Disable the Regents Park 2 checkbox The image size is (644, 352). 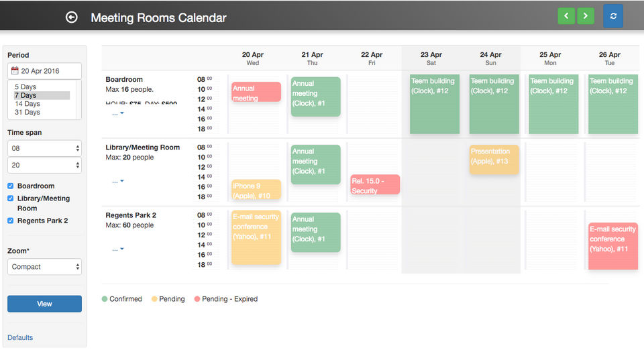coord(11,221)
